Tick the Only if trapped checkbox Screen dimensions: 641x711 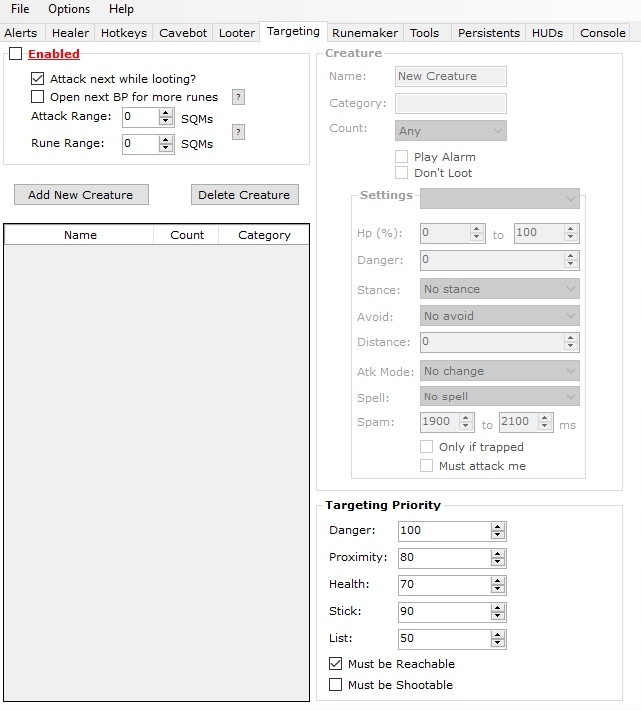point(426,447)
